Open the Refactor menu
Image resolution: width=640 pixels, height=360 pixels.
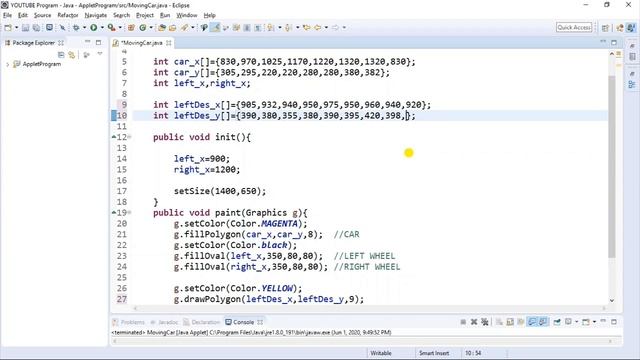[68, 15]
